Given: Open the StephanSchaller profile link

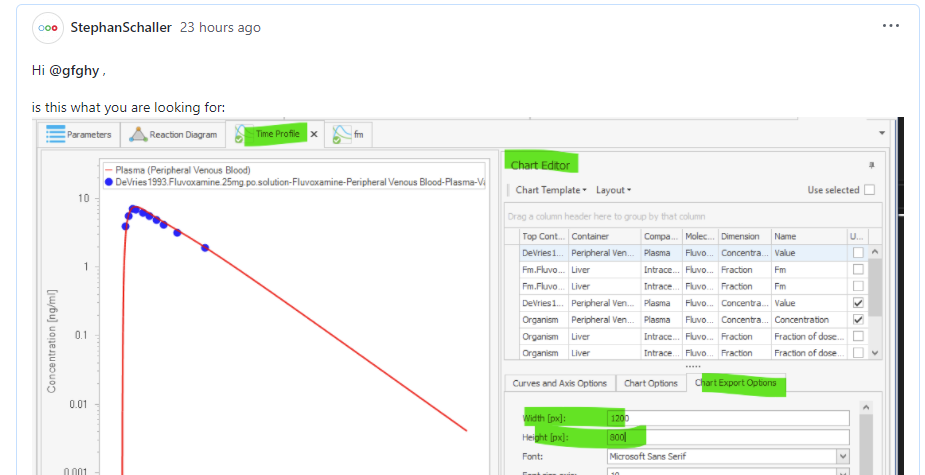Looking at the screenshot, I should click(121, 27).
